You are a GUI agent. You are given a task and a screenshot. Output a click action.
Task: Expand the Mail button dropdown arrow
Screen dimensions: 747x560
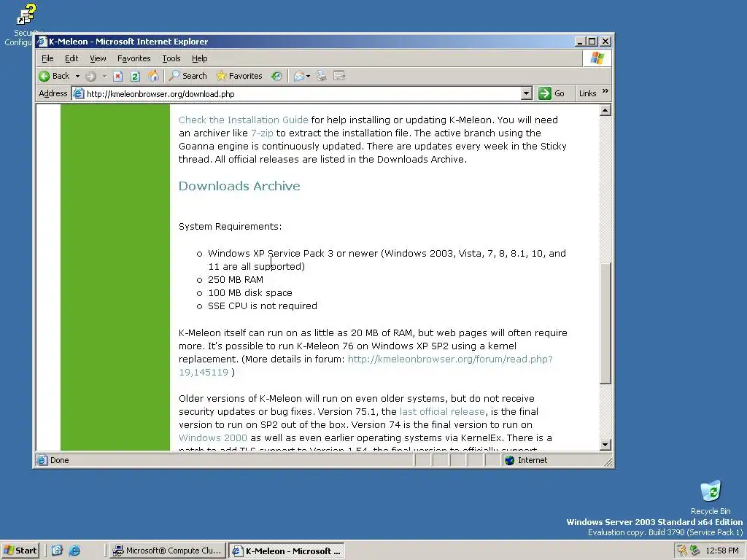point(309,76)
